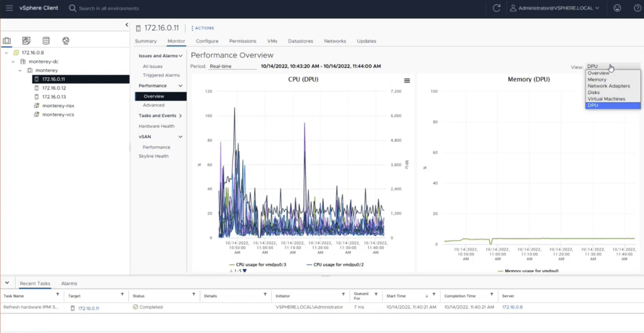The width and height of the screenshot is (644, 333).
Task: Open Triggered Alarms in Monitor menu
Action: [x=162, y=76]
